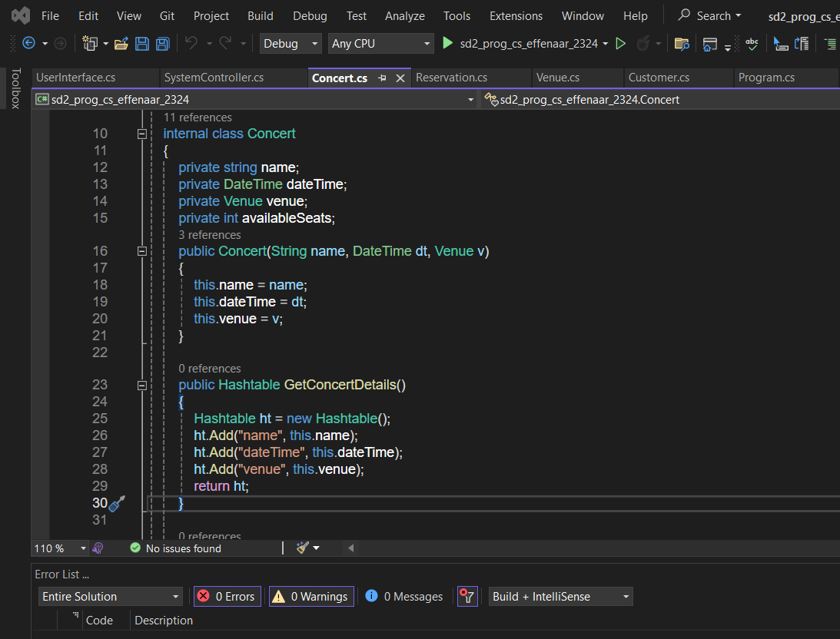Toggle the 0 Messages filter
The width and height of the screenshot is (840, 639).
(x=404, y=597)
